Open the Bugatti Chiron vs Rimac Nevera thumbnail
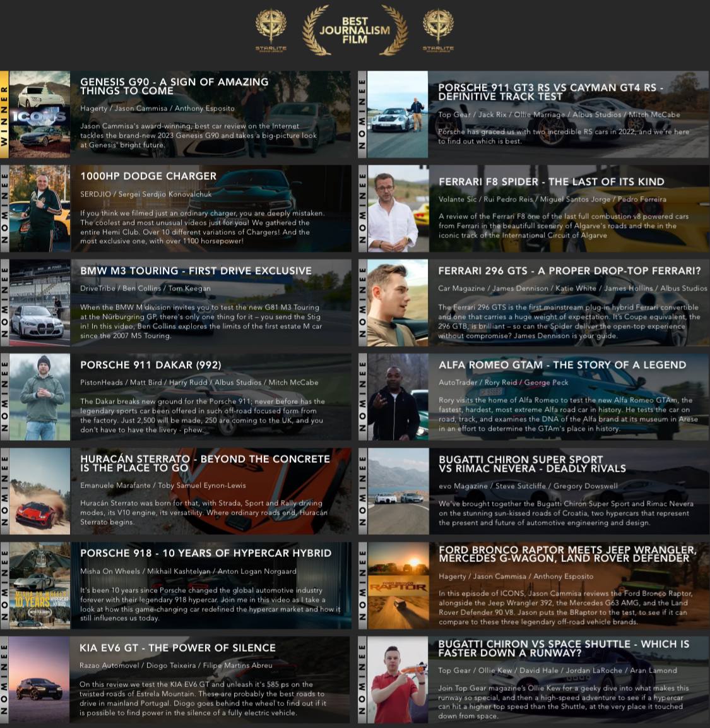Screen dimensions: 710x728 (x=398, y=491)
